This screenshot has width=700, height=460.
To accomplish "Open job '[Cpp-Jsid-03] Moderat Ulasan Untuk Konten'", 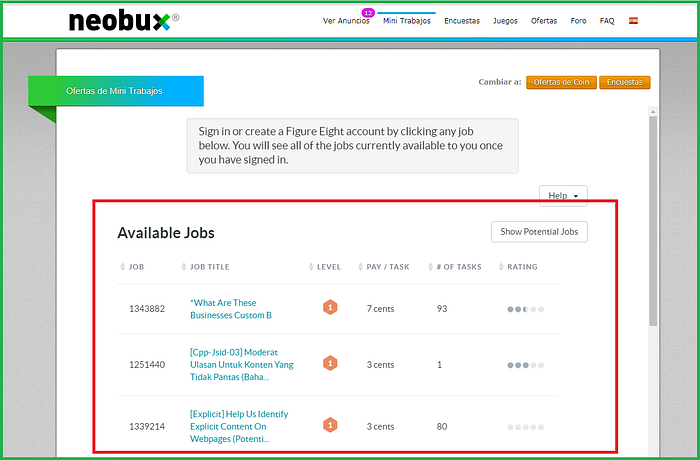I will pyautogui.click(x=242, y=364).
